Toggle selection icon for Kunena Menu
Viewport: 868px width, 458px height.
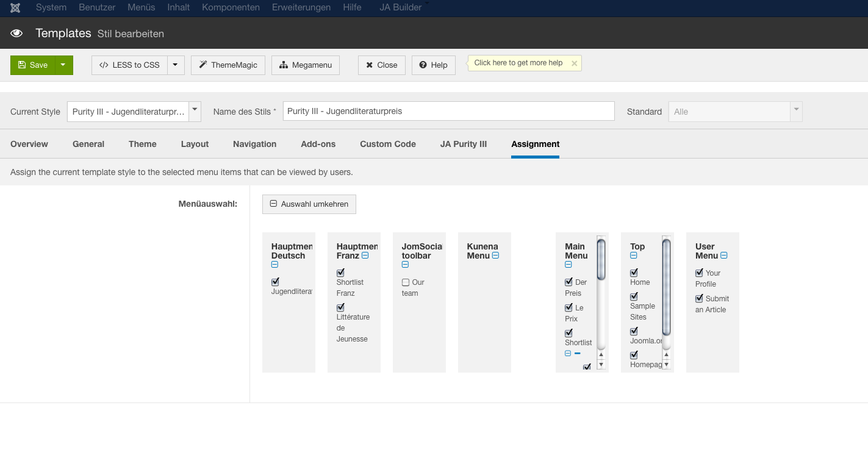point(495,256)
